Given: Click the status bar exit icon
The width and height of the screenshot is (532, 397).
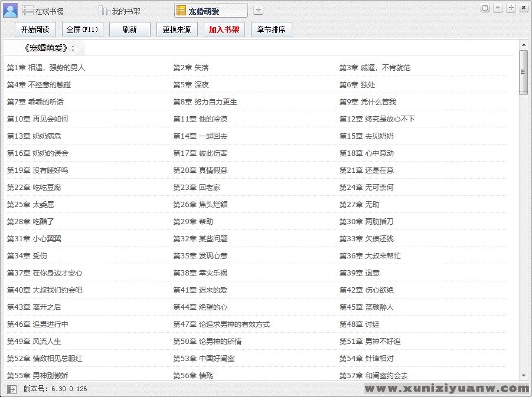Looking at the screenshot, I should point(12,389).
